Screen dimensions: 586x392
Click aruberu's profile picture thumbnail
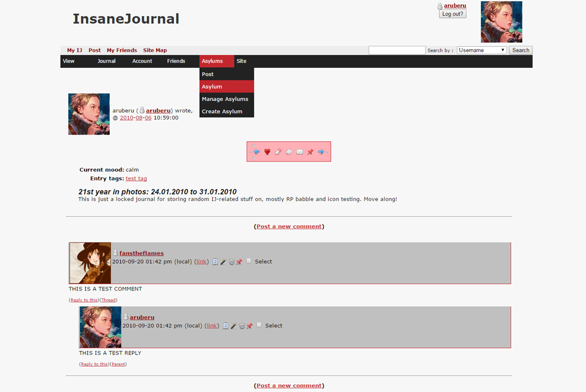(89, 114)
